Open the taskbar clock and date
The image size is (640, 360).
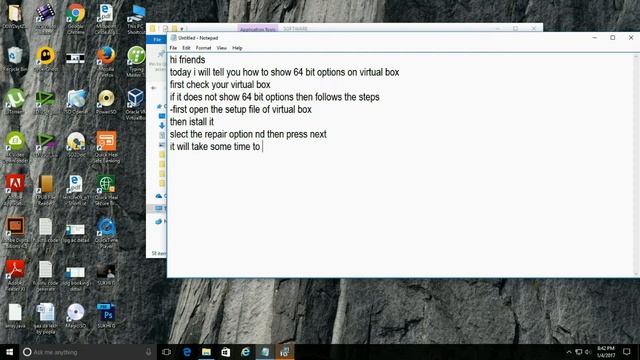[x=606, y=352]
